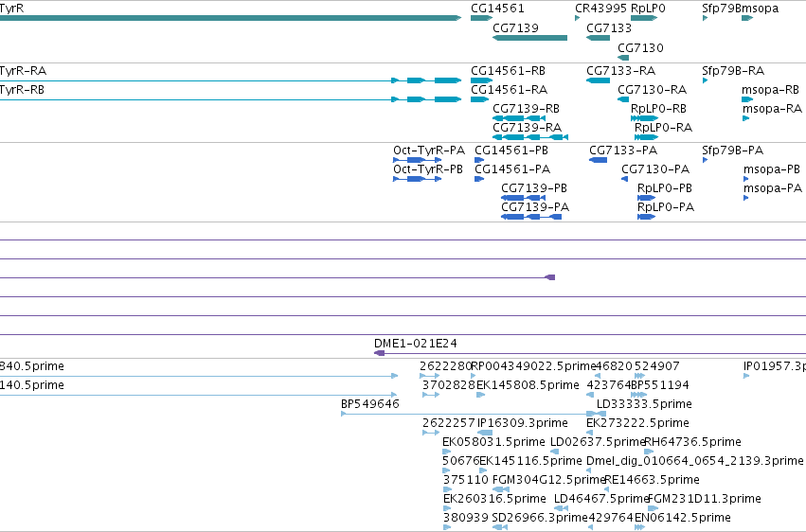Select the TyrR gene feature
Screen dimensions: 806x532
pos(230,18)
